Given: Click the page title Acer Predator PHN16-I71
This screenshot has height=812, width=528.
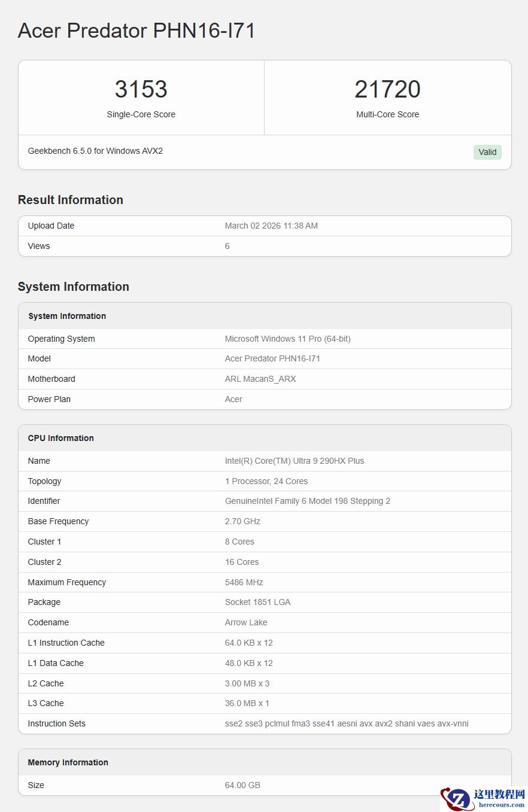Looking at the screenshot, I should pos(136,31).
